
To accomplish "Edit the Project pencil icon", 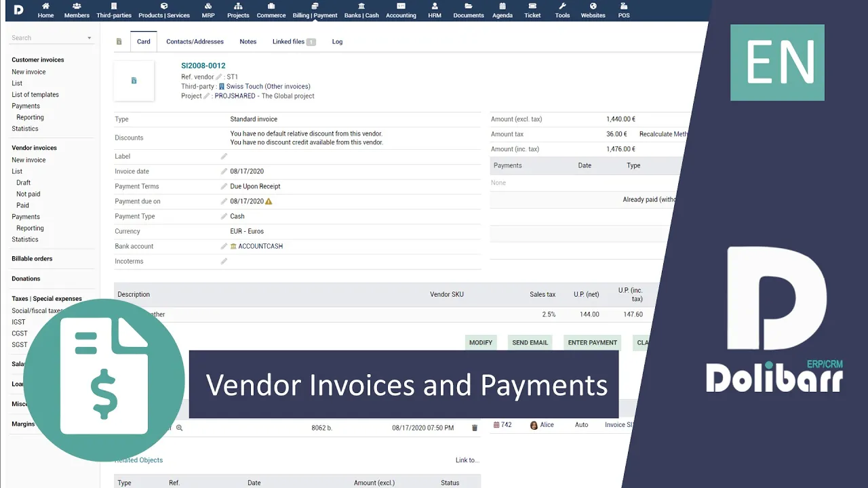I will (x=207, y=96).
